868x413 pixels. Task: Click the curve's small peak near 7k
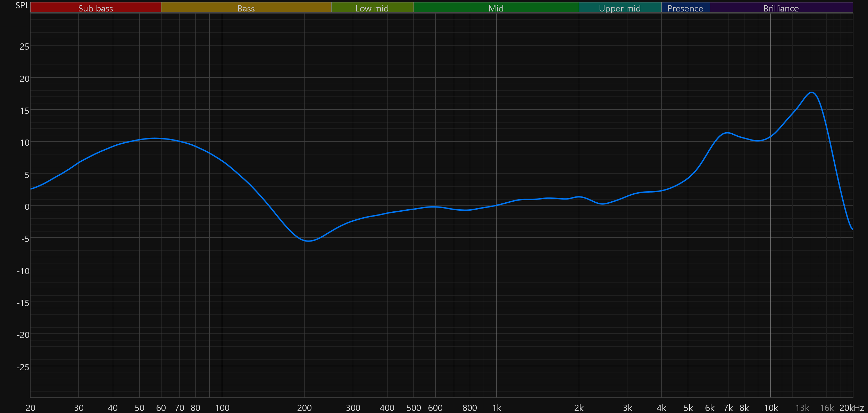pyautogui.click(x=727, y=133)
